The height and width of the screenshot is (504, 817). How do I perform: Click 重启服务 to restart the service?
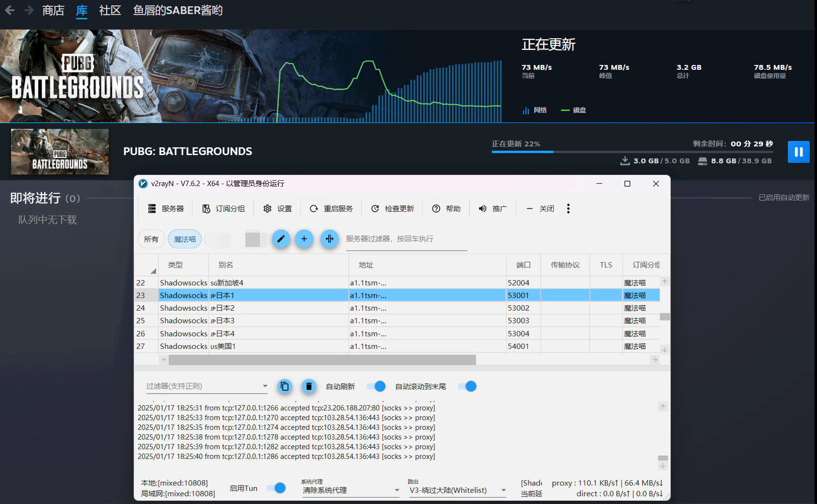[x=331, y=208]
